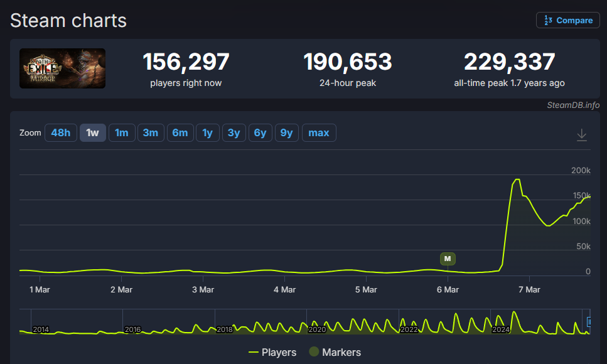
Task: Click the M marker on 6 Mar
Action: point(448,259)
